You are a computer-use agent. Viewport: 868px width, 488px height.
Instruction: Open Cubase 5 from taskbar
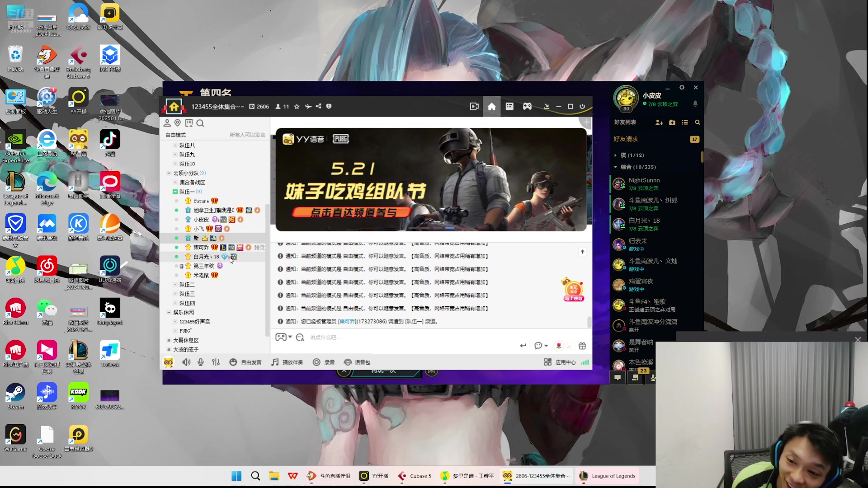pos(415,476)
